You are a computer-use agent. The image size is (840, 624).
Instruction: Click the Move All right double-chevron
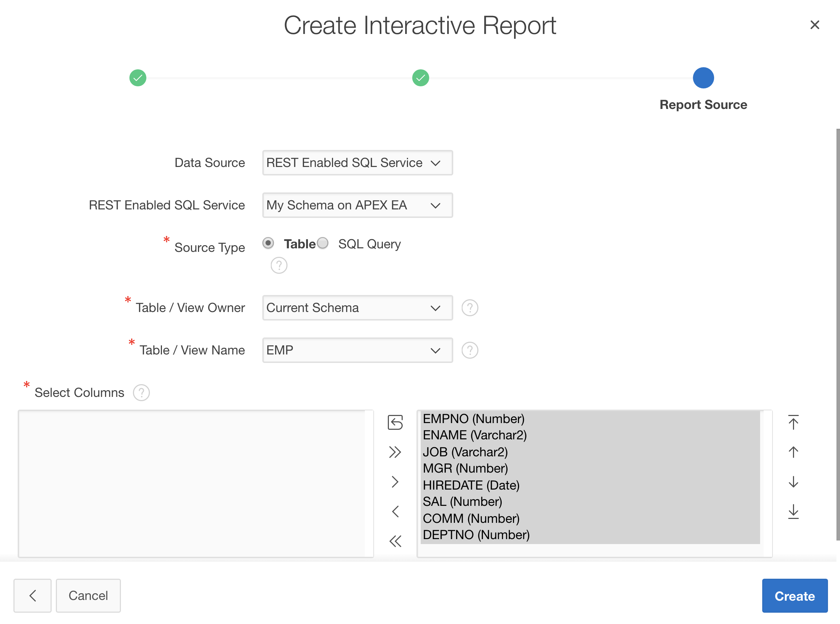(395, 452)
